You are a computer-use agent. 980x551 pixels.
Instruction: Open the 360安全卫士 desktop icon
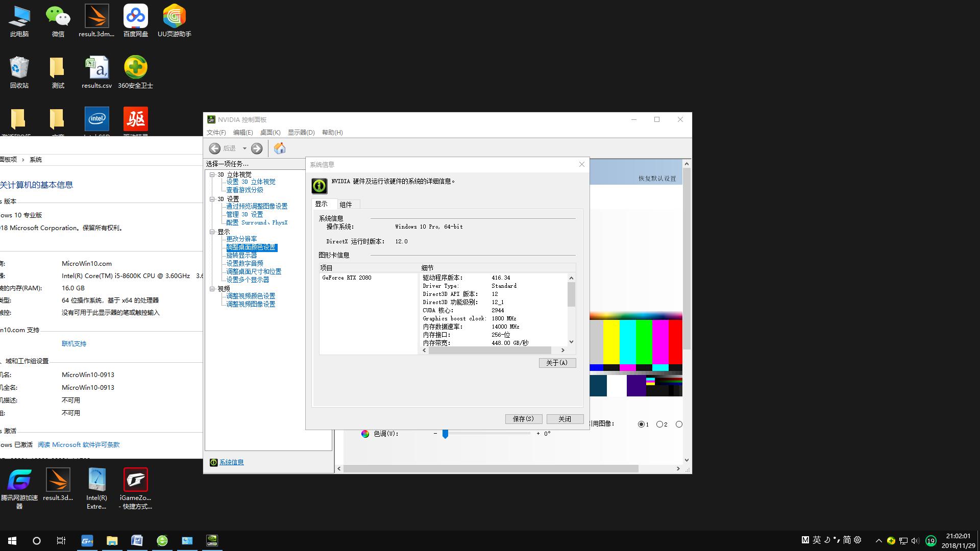[135, 68]
